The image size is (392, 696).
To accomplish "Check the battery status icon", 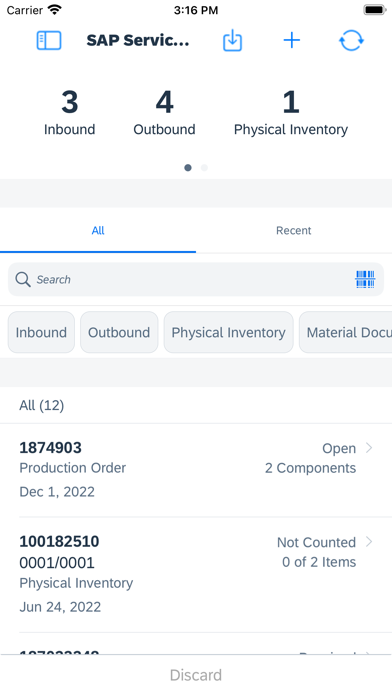I will 375,10.
